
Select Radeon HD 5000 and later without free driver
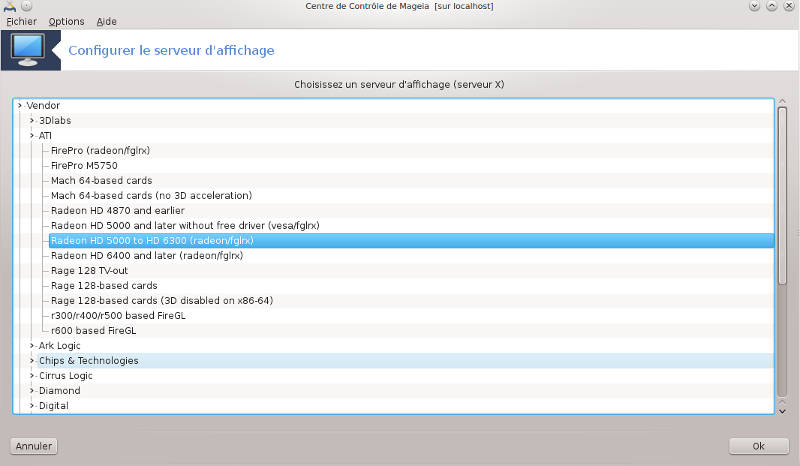[x=185, y=226]
